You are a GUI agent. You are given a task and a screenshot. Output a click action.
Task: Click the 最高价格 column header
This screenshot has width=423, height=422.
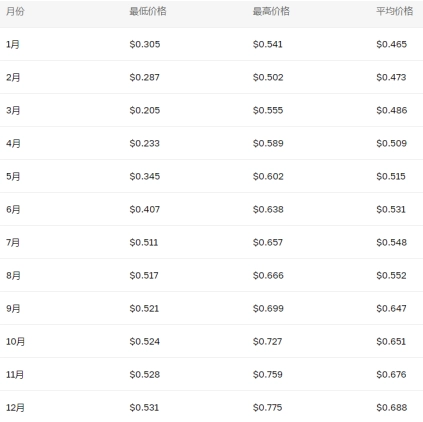click(x=271, y=11)
